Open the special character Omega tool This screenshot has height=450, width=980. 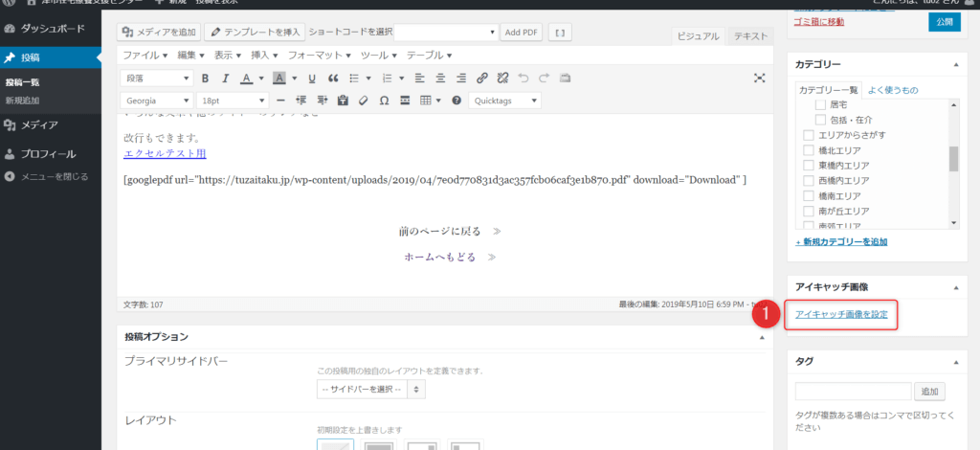(x=384, y=101)
